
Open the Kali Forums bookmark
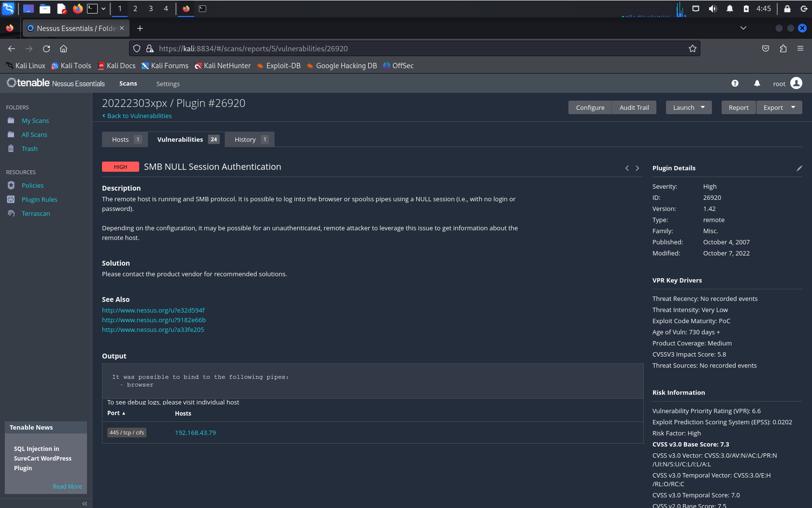pos(164,66)
